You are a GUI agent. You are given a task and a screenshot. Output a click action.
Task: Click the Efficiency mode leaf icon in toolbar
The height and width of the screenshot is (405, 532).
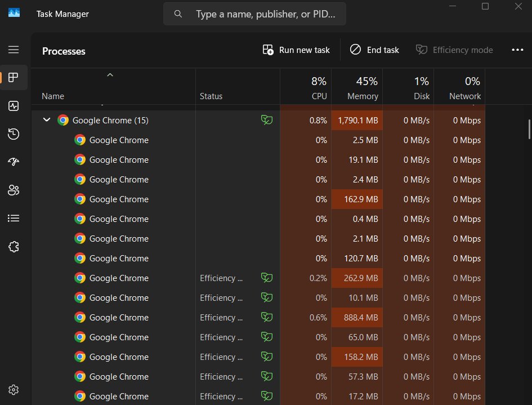point(422,50)
